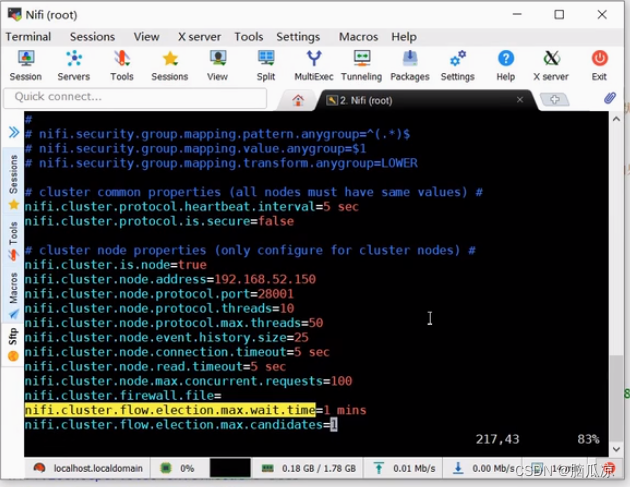The height and width of the screenshot is (487, 630).
Task: Click the terminal scrollbar up arrow
Action: tap(616, 119)
